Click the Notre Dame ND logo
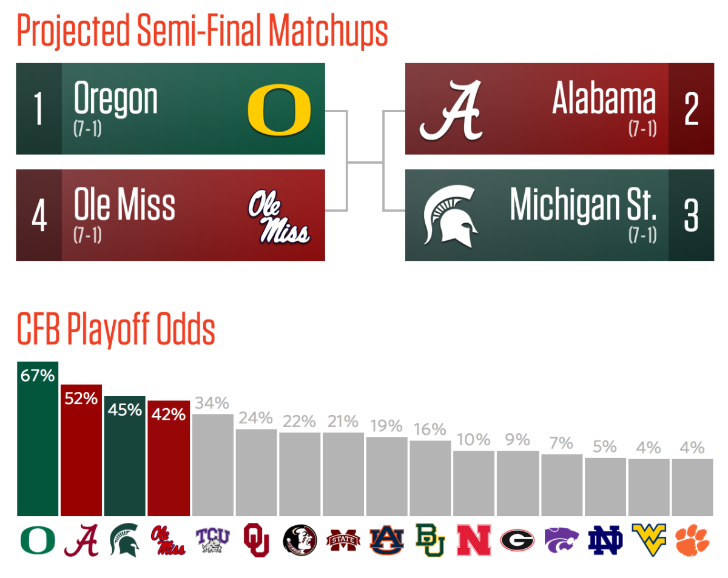 tap(605, 540)
